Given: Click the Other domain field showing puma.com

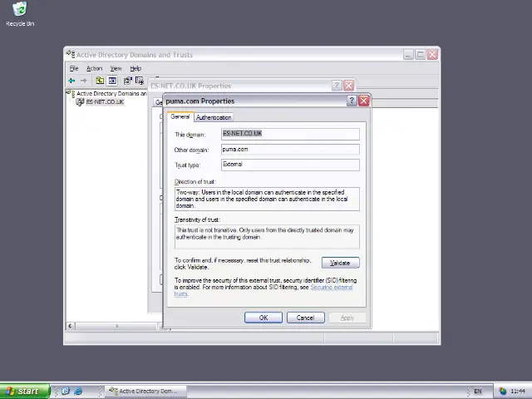Looking at the screenshot, I should coord(290,150).
